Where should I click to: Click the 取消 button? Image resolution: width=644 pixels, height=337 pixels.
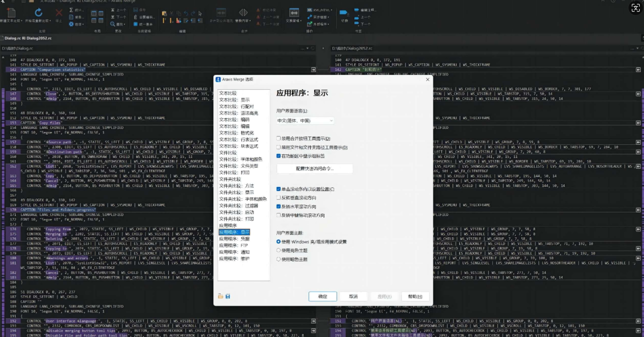pos(353,296)
